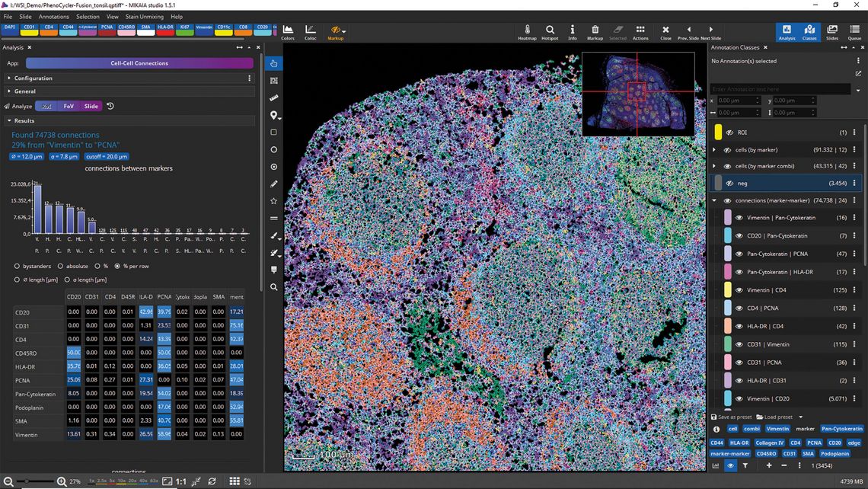The width and height of the screenshot is (868, 489).
Task: Expand the Configuration section
Action: tap(9, 78)
